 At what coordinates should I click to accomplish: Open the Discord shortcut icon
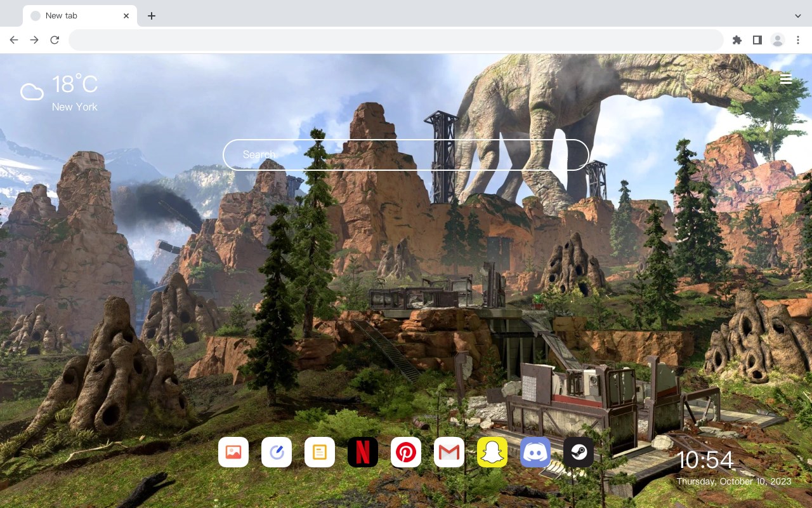pos(535,452)
